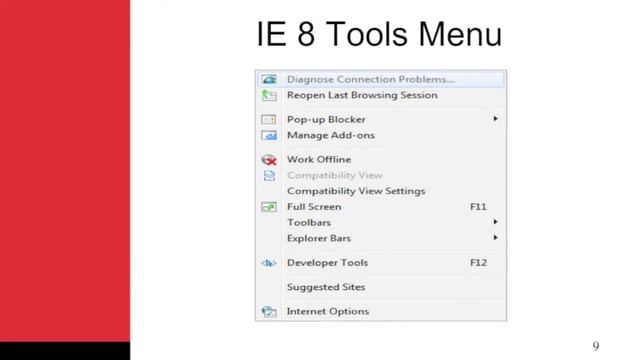Click the Manage Add-ons icon
This screenshot has height=360, width=640.
269,135
